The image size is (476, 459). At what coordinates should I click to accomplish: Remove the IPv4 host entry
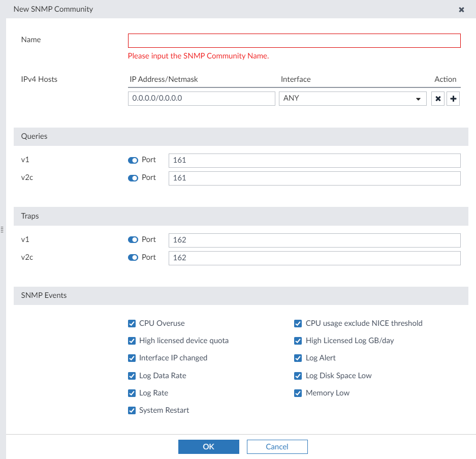coord(437,98)
